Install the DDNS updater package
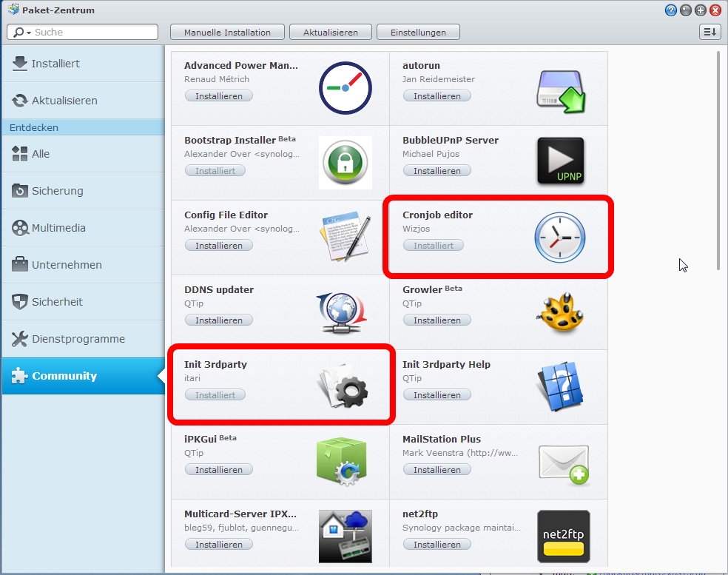Viewport: 728px width, 575px height. tap(219, 320)
